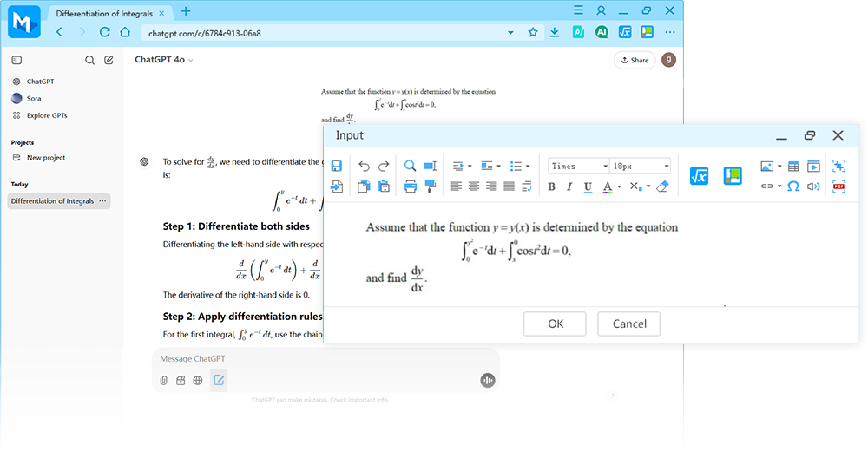The image size is (868, 471).
Task: Open the font family Times dropdown
Action: (578, 166)
